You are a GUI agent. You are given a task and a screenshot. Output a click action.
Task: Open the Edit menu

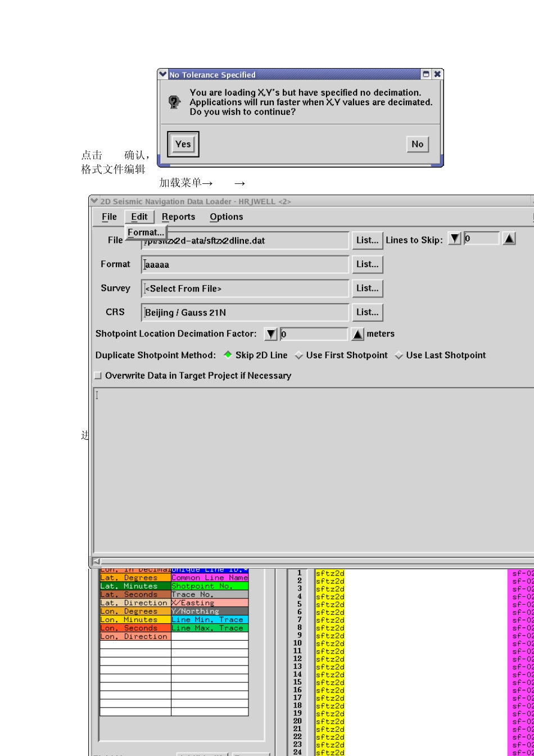click(139, 217)
